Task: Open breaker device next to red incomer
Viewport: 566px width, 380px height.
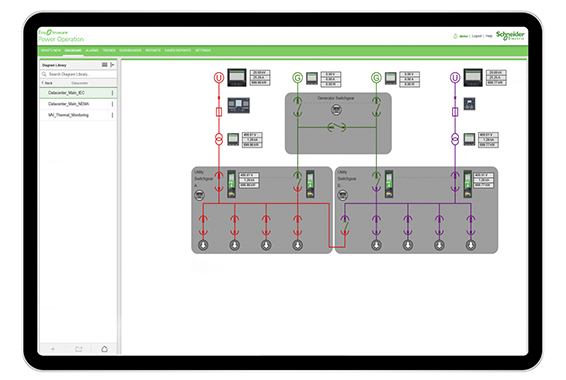Action: click(x=231, y=184)
